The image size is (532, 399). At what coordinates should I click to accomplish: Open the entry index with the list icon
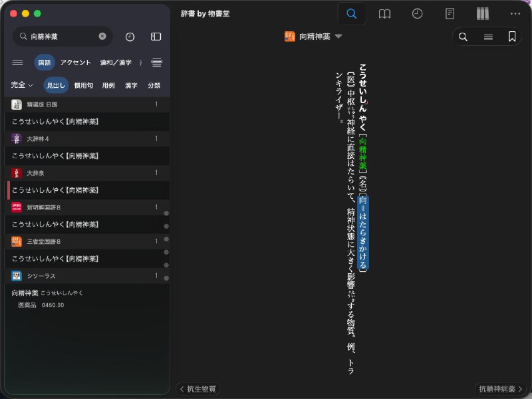pos(487,37)
